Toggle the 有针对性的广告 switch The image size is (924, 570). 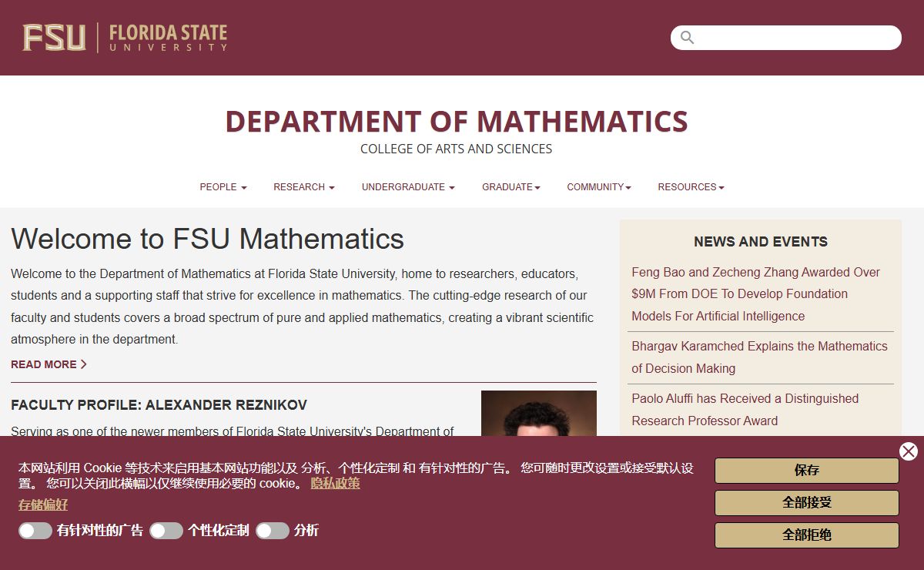click(35, 531)
